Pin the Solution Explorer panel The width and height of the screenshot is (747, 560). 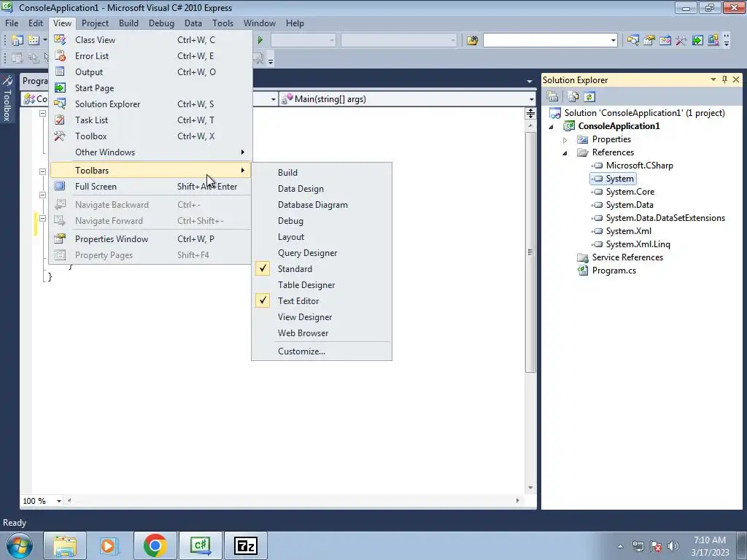(x=724, y=79)
